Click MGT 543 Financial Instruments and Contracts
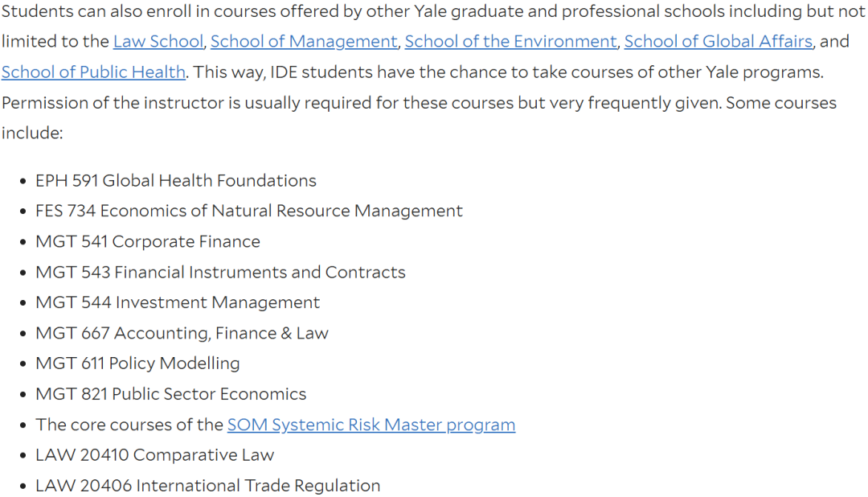This screenshot has height=497, width=868. point(220,272)
